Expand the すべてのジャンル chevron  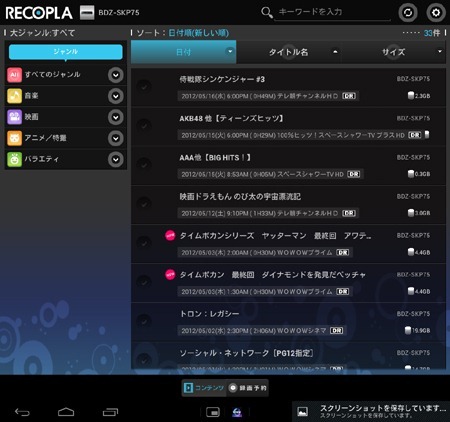tap(116, 75)
